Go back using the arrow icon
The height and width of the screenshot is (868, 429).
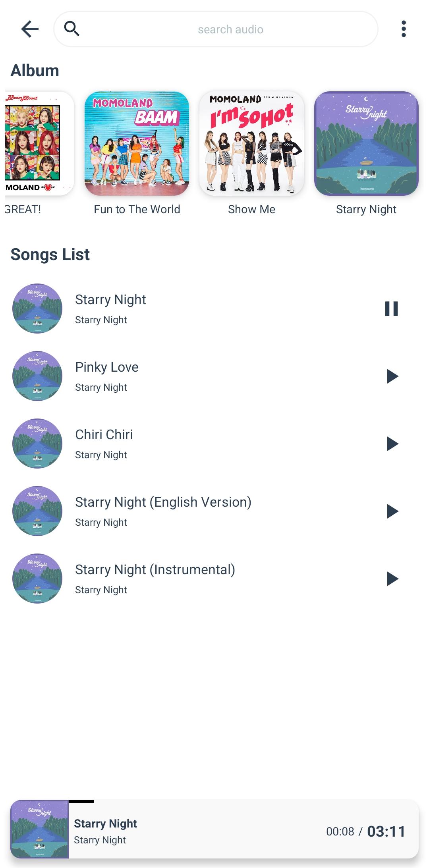(x=30, y=29)
